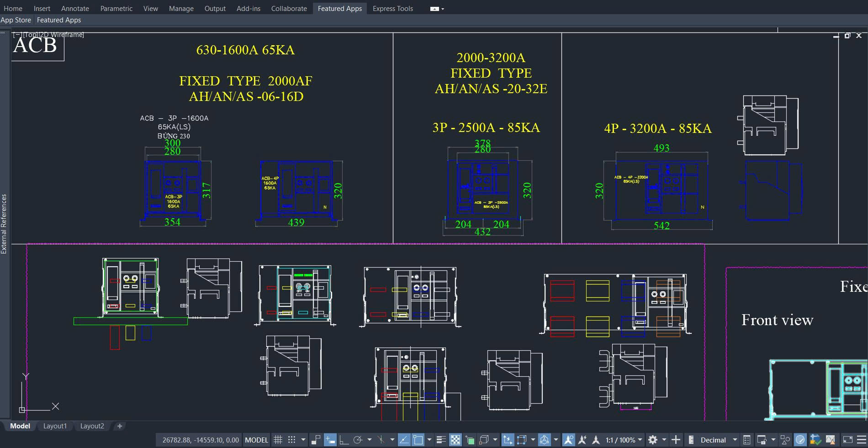The image size is (868, 448).
Task: Click annotation monitor plus icon
Action: [x=676, y=440]
